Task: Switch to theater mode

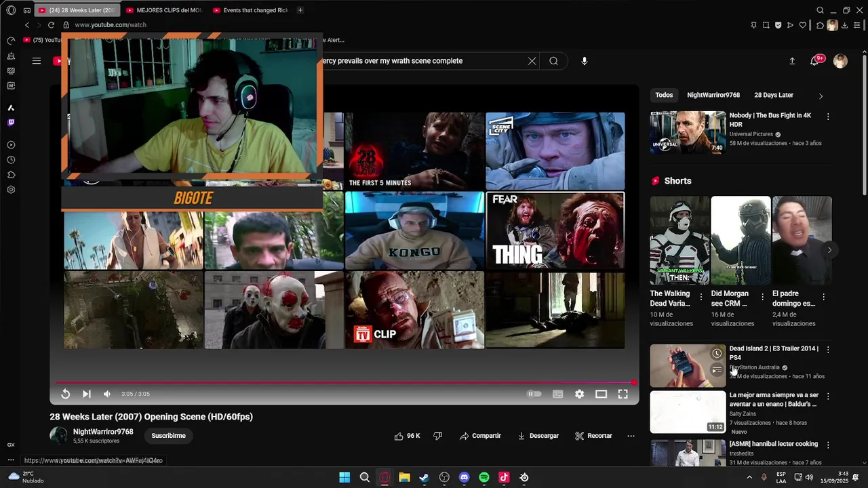Action: [x=601, y=394]
